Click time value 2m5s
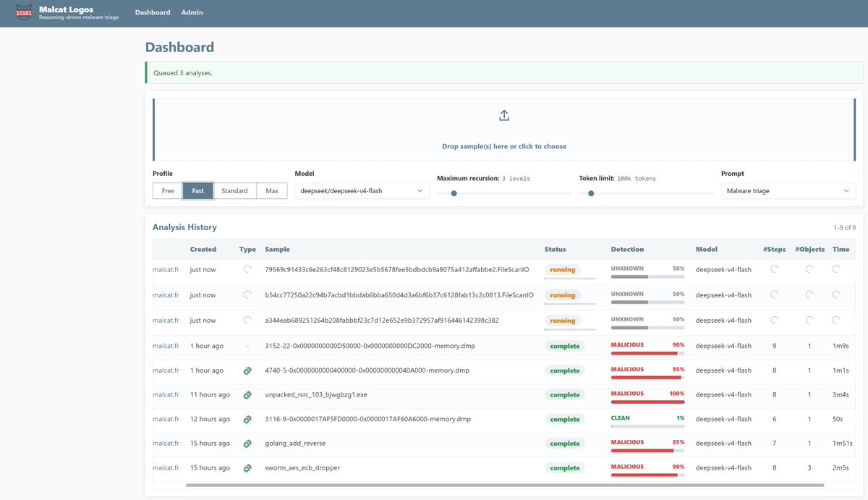The image size is (868, 500). click(x=841, y=467)
